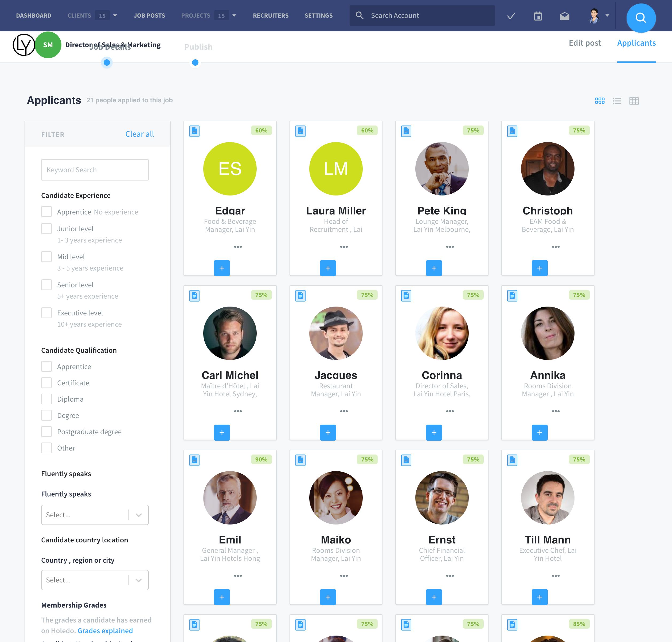Check the Apprentice qualification checkbox
Screen dimensions: 672x642
point(46,366)
